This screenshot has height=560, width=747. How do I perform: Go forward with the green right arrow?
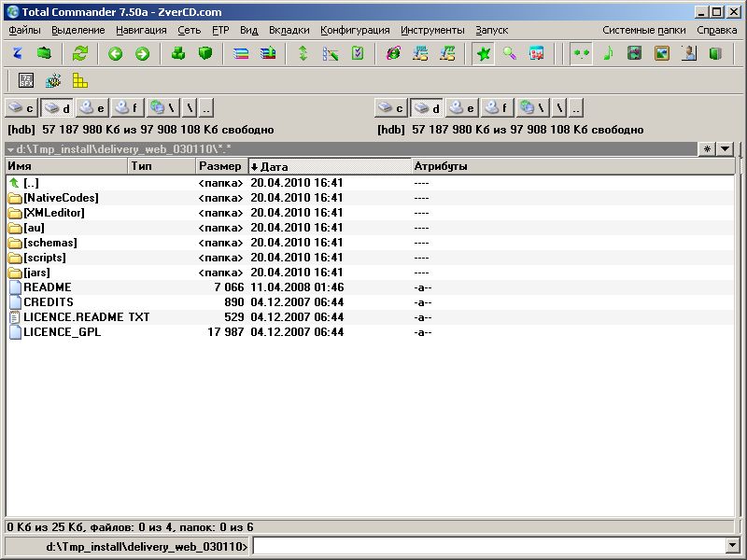[142, 54]
